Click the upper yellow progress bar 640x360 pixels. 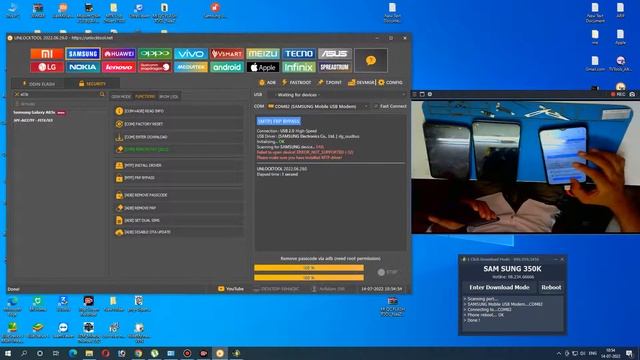(309, 268)
